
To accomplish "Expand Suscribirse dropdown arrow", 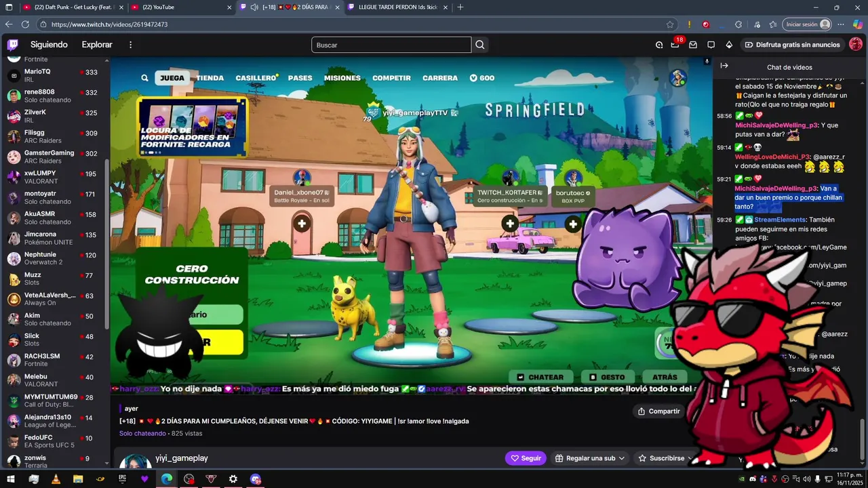I will [690, 458].
